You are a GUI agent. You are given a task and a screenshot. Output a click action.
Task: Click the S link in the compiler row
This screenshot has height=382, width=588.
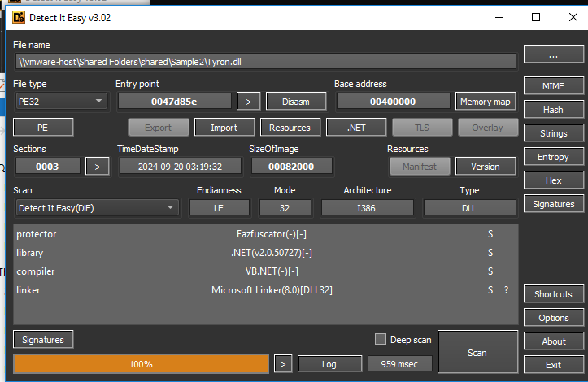pos(490,271)
